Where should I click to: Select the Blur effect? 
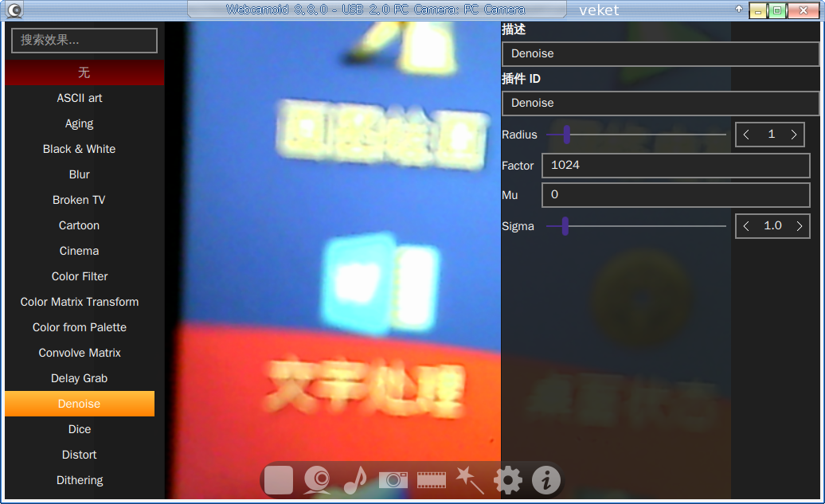[x=80, y=174]
